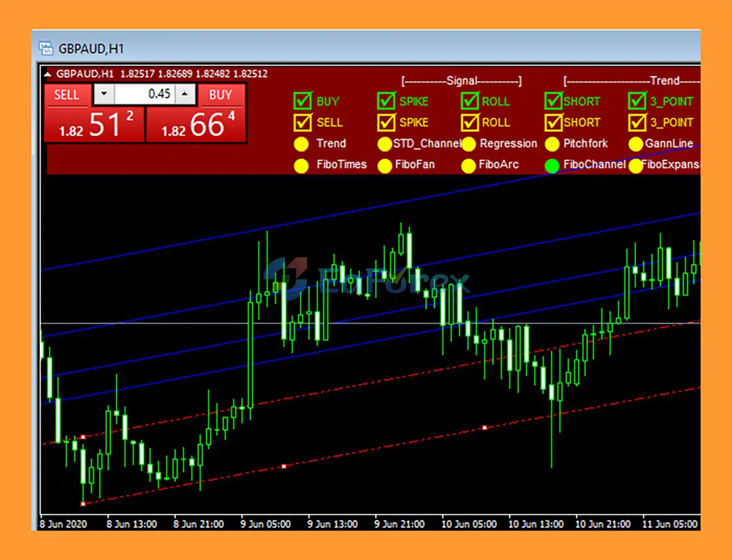Image resolution: width=732 pixels, height=560 pixels.
Task: Uncheck the yellow SELL signal checkbox
Action: (x=303, y=122)
